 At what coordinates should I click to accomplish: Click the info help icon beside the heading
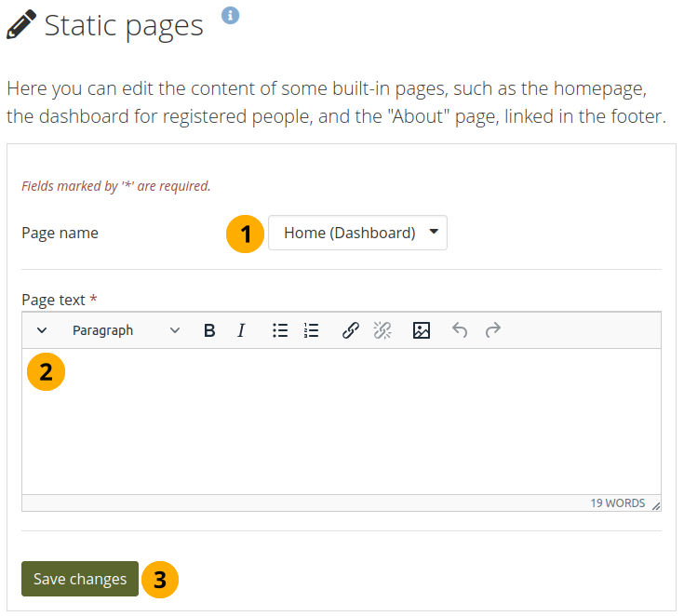(x=230, y=15)
